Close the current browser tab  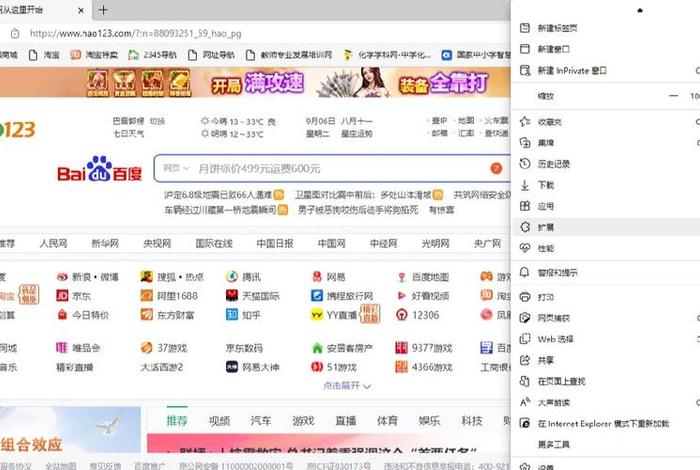tap(81, 10)
